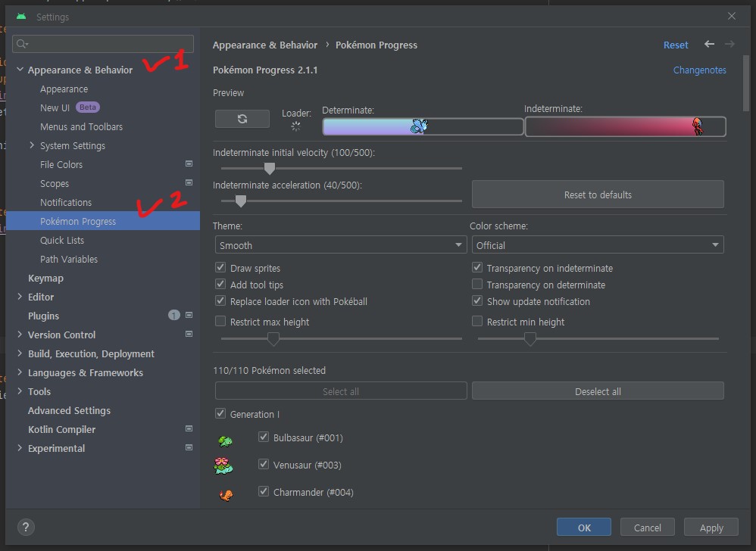The height and width of the screenshot is (551, 756).
Task: Click the Bulbasaur sprite icon
Action: tap(225, 440)
